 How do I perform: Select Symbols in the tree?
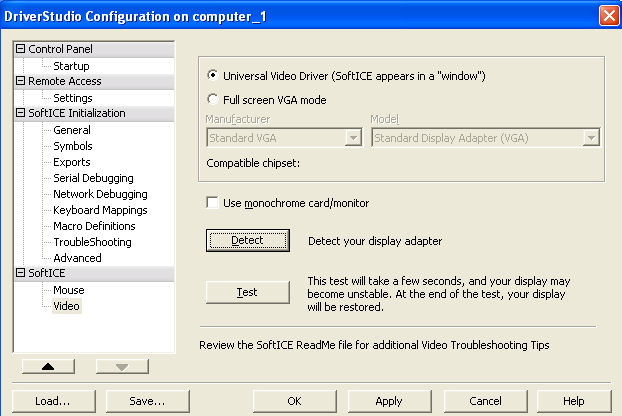pos(72,146)
